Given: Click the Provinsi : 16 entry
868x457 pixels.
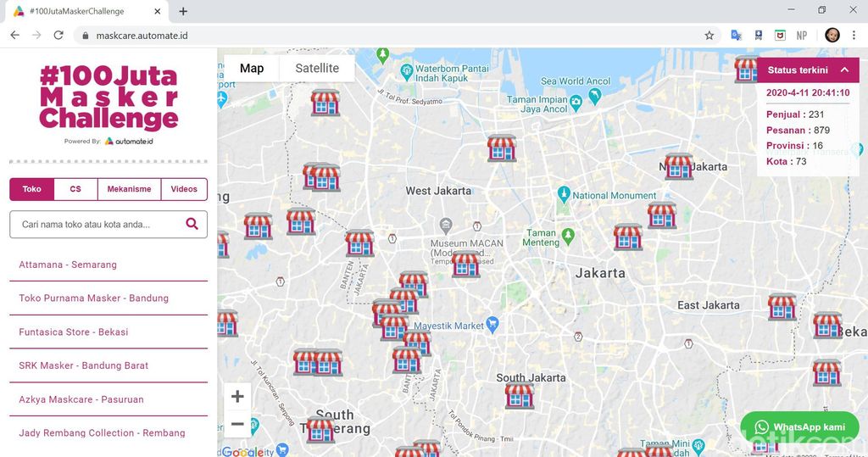Looking at the screenshot, I should tap(794, 146).
